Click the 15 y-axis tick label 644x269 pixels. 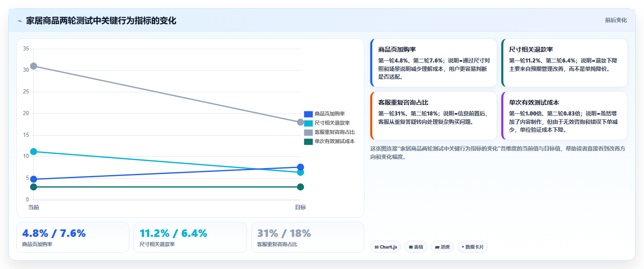click(26, 135)
